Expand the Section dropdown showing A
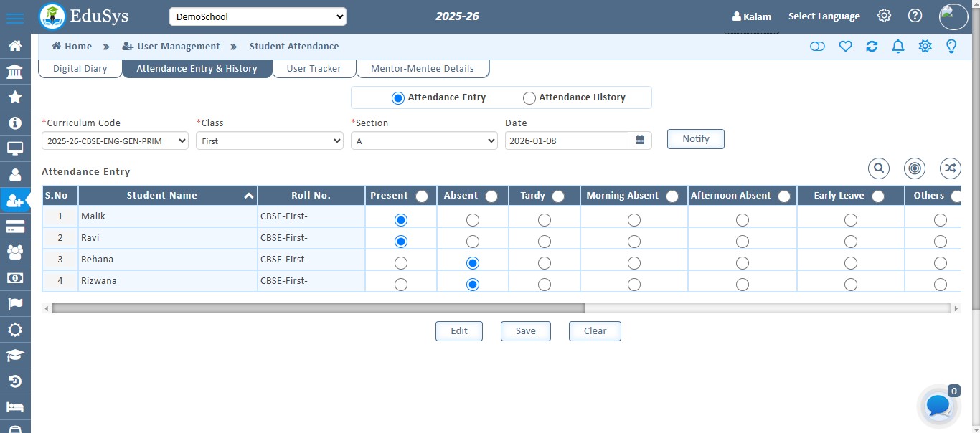 pyautogui.click(x=423, y=141)
